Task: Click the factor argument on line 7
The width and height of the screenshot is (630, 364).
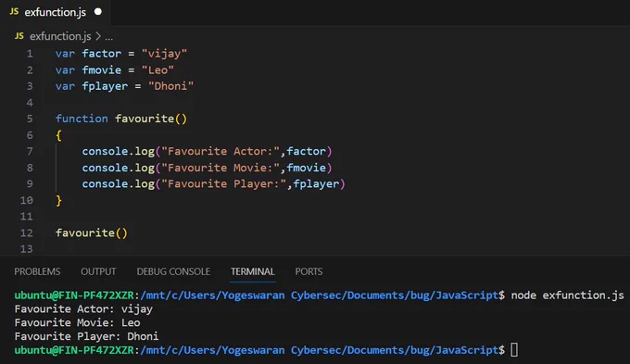Action: 306,152
